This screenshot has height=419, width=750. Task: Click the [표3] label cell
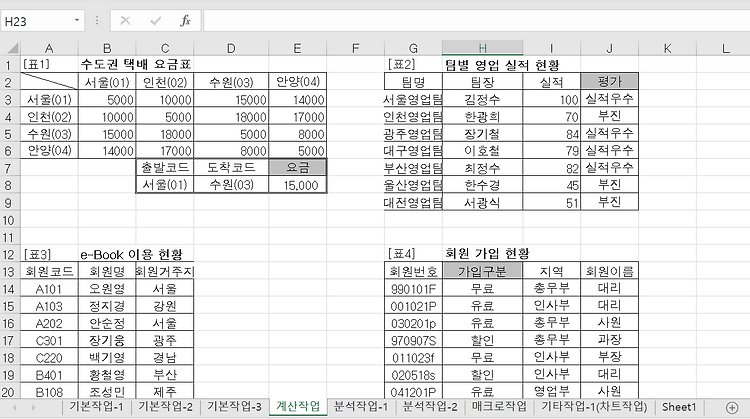49,254
